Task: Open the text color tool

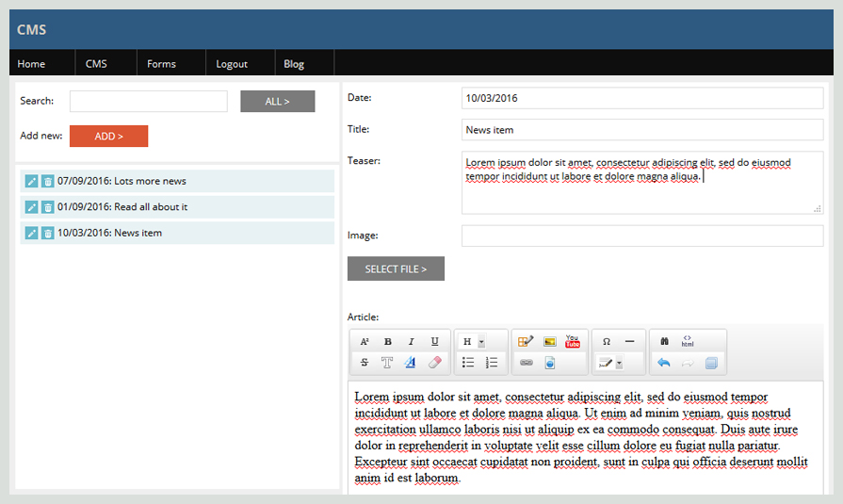Action: [x=411, y=363]
